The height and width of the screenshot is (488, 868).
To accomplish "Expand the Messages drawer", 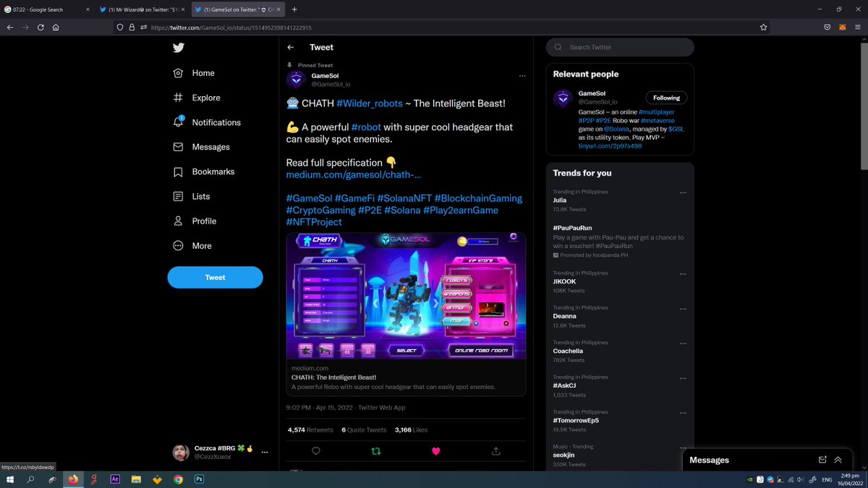I will click(x=838, y=460).
